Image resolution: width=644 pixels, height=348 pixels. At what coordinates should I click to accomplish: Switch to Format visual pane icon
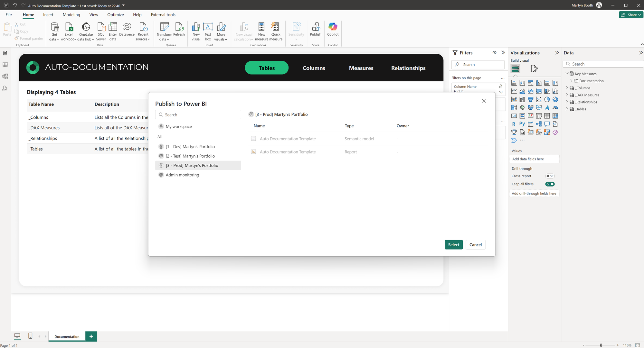tap(534, 69)
